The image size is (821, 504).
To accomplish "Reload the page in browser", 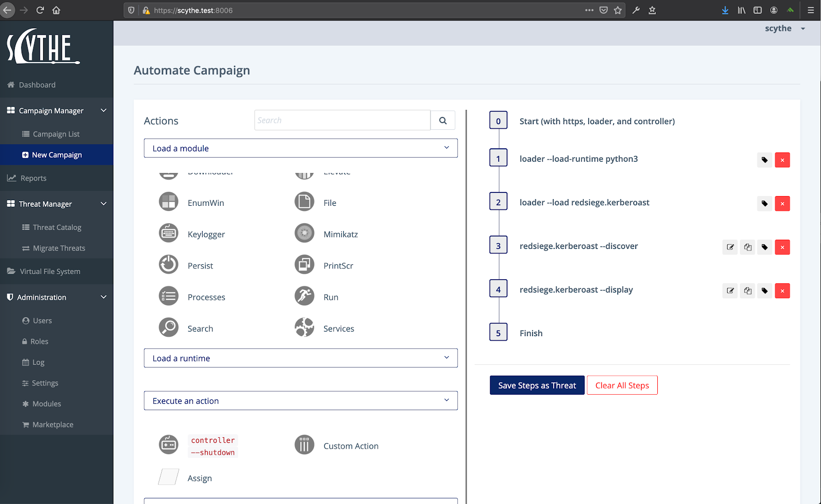I will click(x=40, y=10).
